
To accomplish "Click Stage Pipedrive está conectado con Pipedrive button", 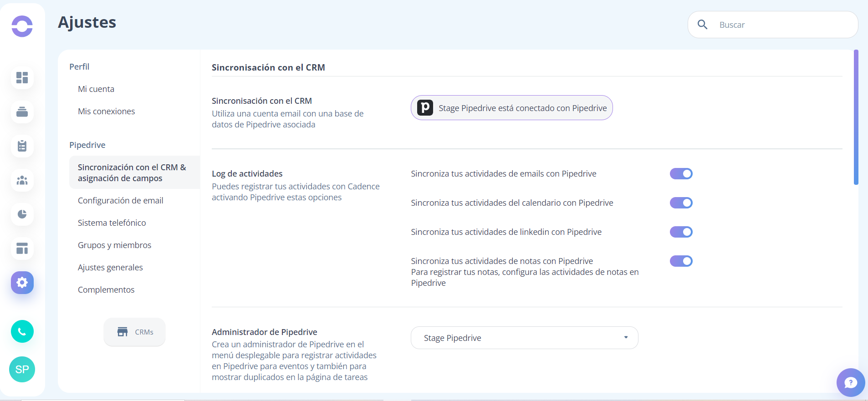I will tap(511, 108).
